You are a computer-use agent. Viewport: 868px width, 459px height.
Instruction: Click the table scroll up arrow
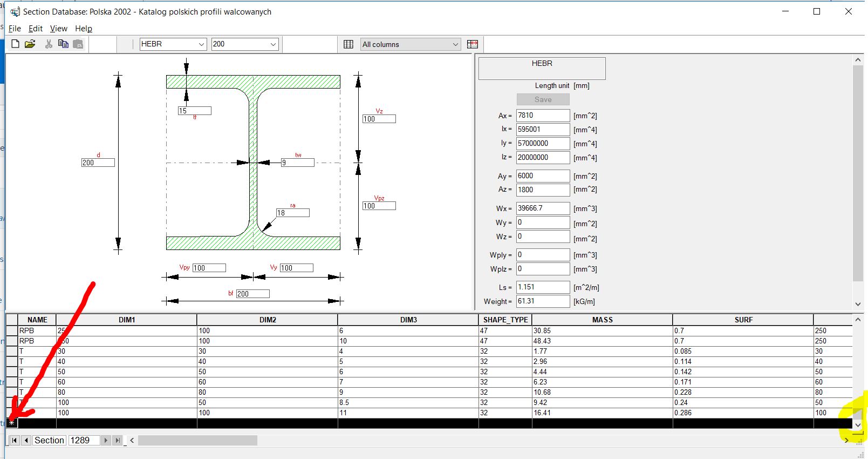tap(858, 320)
